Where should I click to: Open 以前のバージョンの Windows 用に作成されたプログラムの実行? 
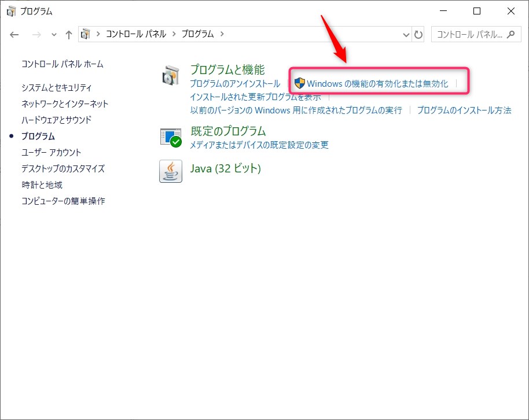point(296,110)
